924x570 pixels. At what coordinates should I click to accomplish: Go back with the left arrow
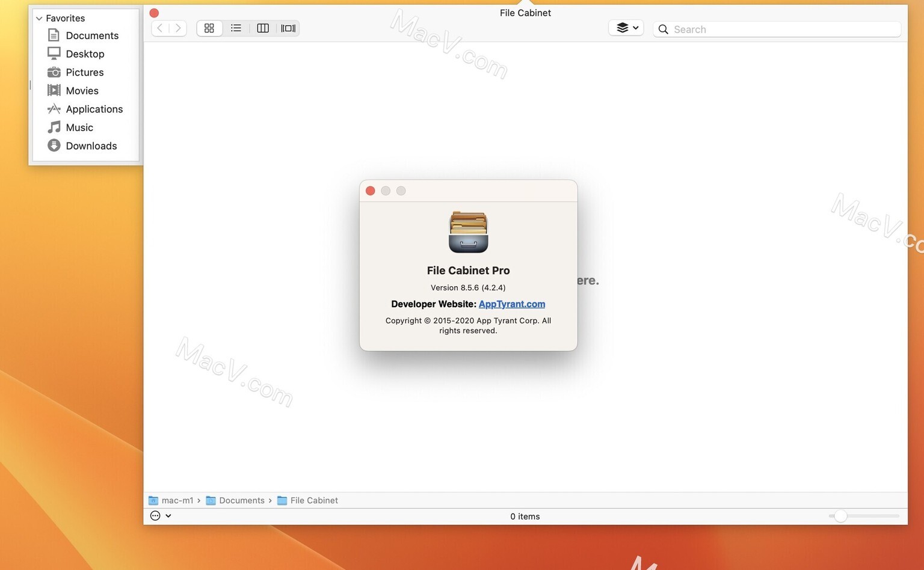[160, 28]
